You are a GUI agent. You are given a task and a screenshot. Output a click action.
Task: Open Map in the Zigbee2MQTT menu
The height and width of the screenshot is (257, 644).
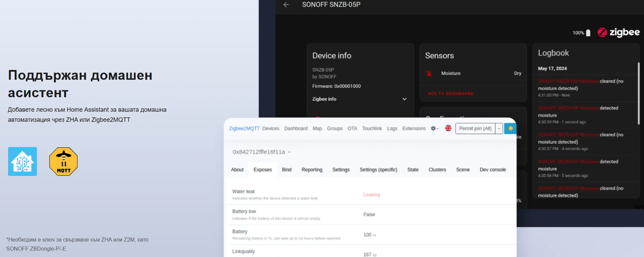(317, 128)
